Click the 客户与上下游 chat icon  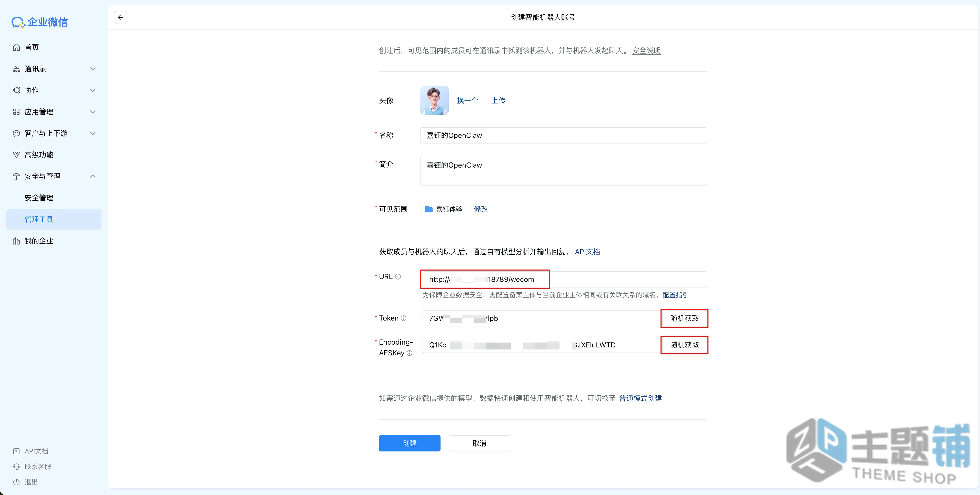pos(16,133)
